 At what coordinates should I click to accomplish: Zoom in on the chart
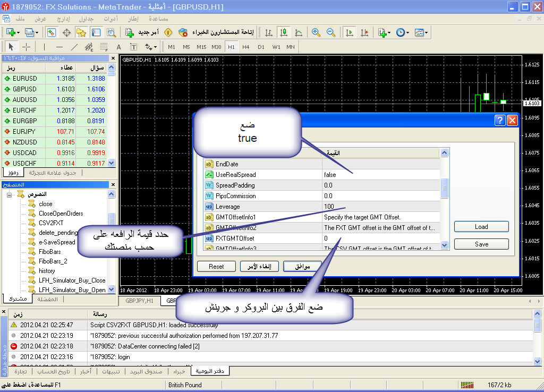click(x=316, y=32)
